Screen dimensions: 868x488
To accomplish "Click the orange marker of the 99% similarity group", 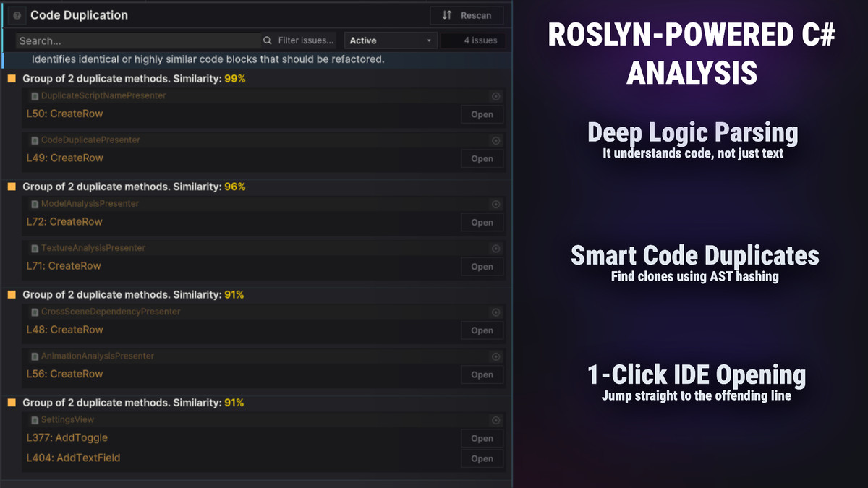I will point(12,78).
